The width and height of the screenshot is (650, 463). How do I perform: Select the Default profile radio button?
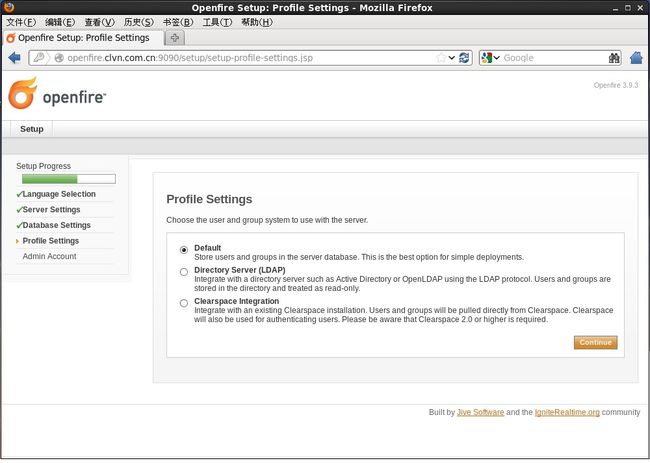pyautogui.click(x=184, y=250)
